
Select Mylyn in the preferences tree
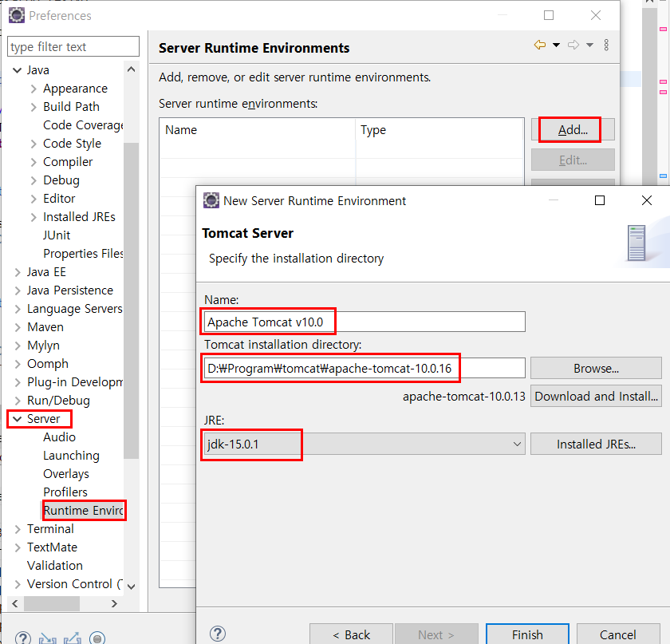pyautogui.click(x=43, y=346)
